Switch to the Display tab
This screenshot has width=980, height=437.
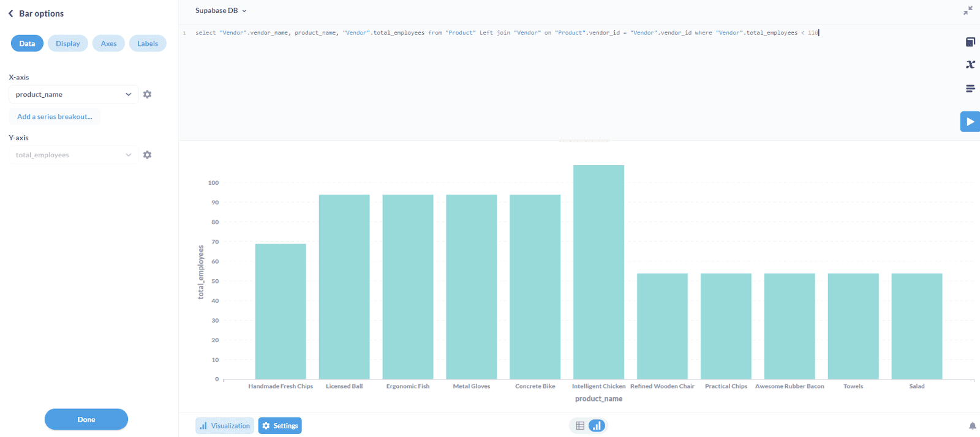(68, 43)
